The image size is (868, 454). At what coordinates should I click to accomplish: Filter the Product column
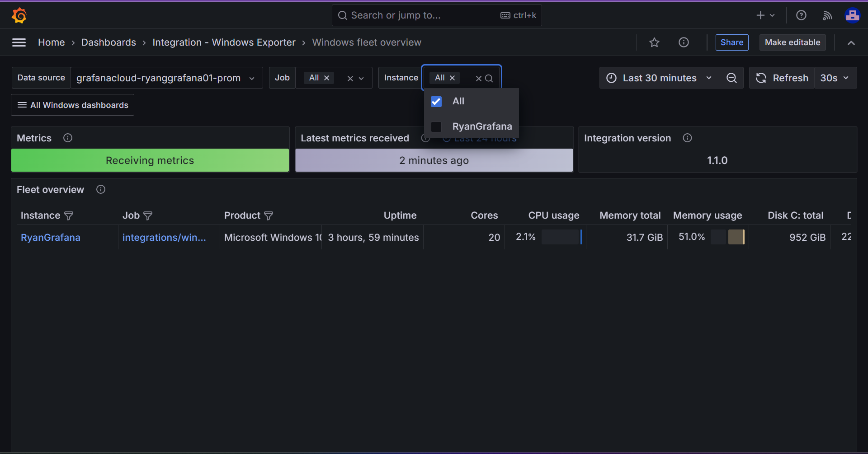[x=269, y=215]
